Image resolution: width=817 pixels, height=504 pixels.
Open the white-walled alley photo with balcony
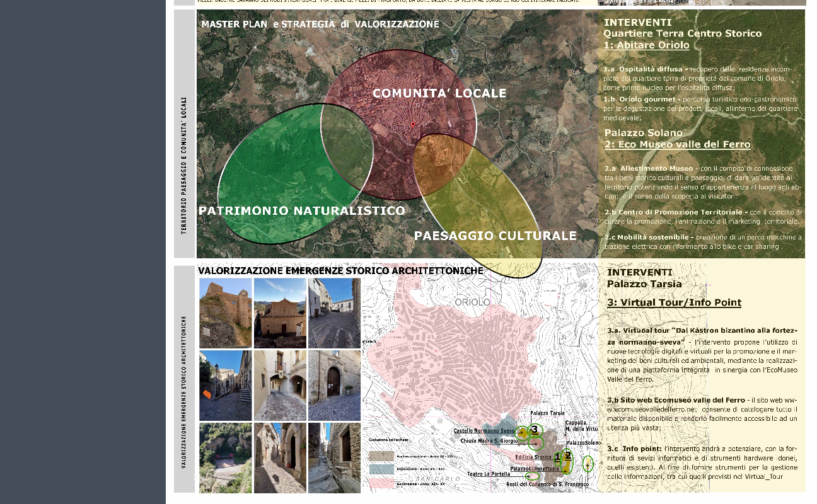pyautogui.click(x=280, y=386)
